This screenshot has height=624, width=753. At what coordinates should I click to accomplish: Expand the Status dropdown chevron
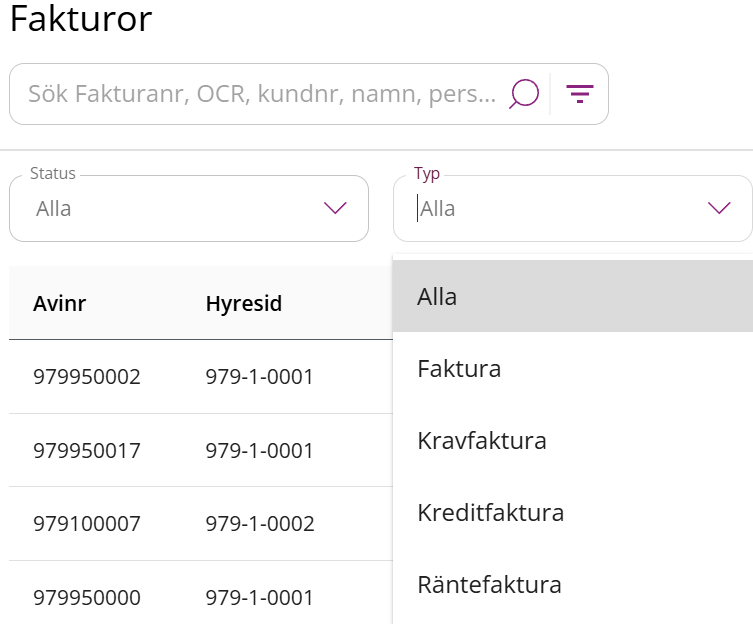(335, 208)
